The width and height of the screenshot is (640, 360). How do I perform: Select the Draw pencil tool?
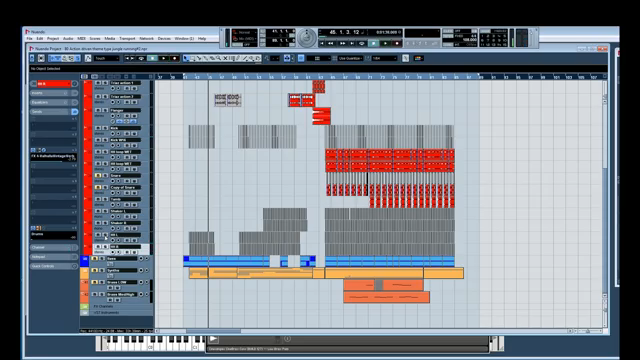(238, 58)
